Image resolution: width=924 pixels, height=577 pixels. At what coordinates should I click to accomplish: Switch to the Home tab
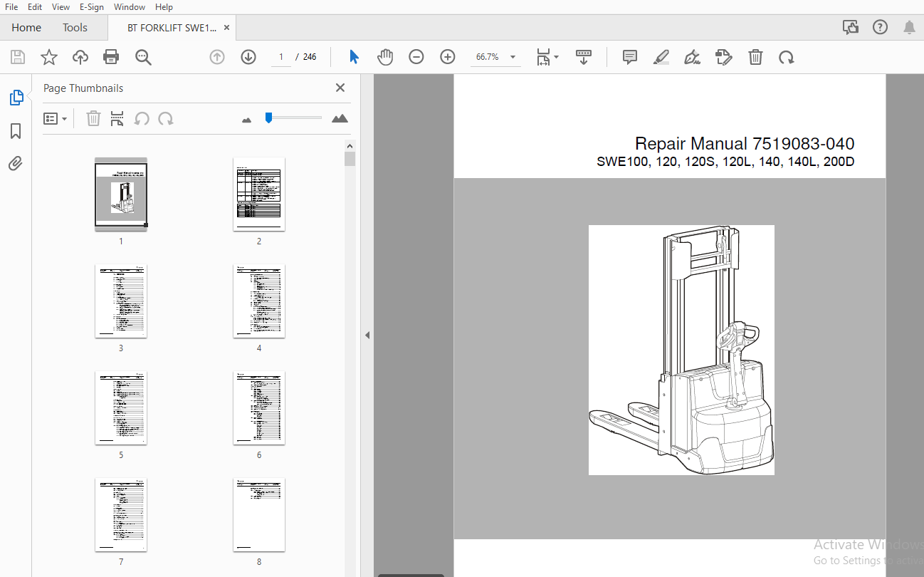pyautogui.click(x=26, y=28)
